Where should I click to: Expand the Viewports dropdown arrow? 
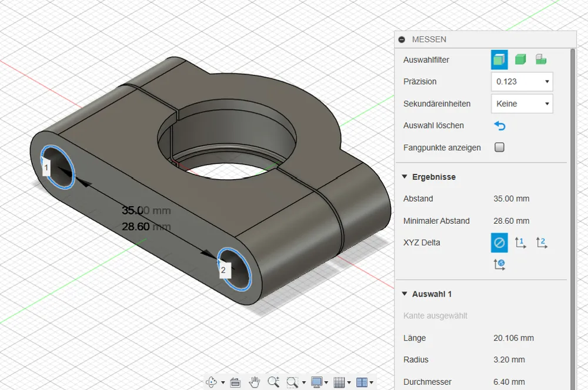click(372, 382)
